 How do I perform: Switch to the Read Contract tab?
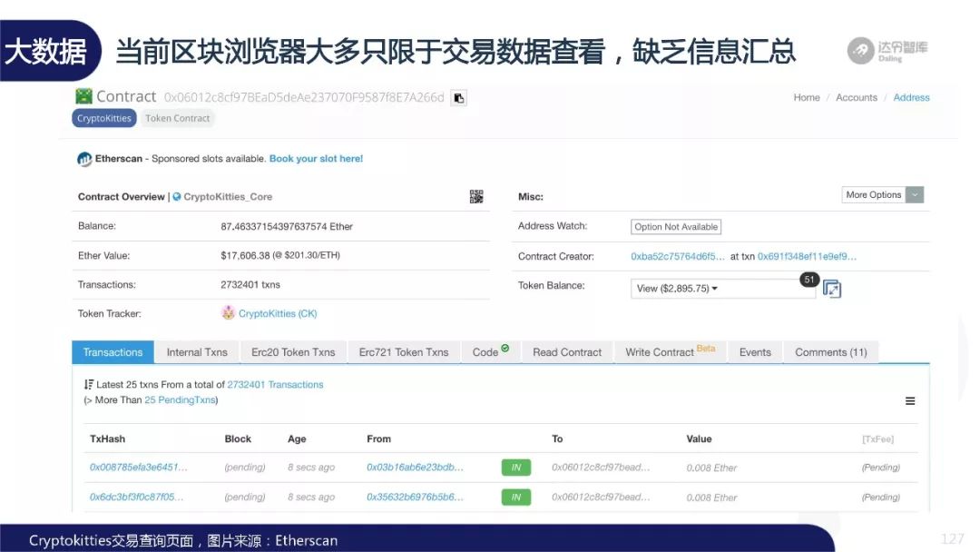pos(567,352)
